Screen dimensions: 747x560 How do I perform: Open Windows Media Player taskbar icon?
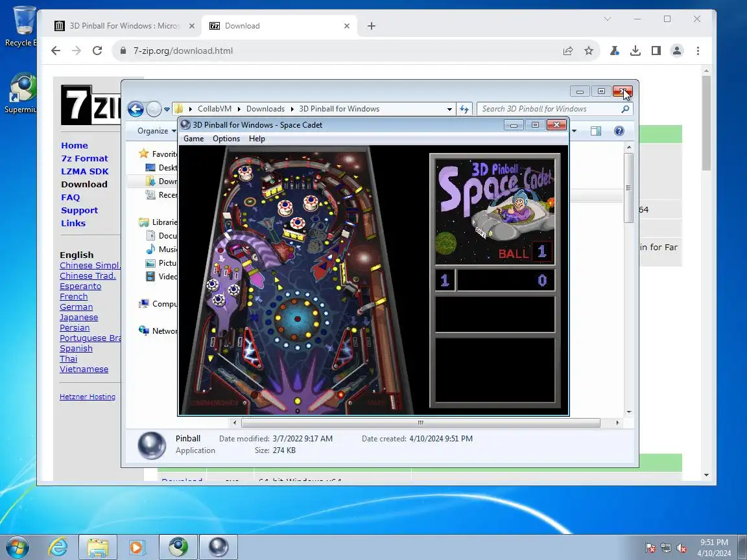pyautogui.click(x=136, y=547)
